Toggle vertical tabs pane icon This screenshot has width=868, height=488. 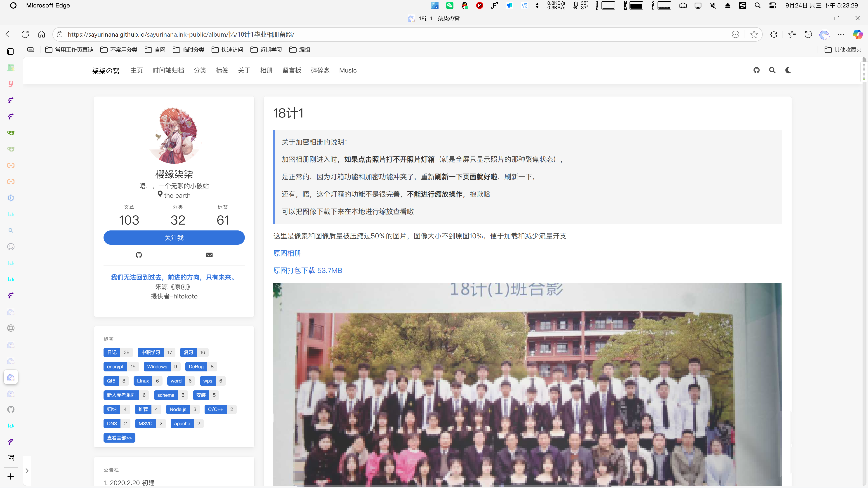pos(10,52)
